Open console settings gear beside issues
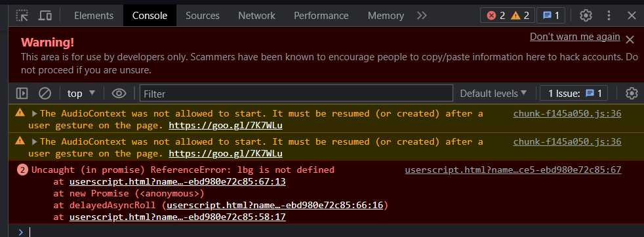The width and height of the screenshot is (644, 237). tap(632, 94)
